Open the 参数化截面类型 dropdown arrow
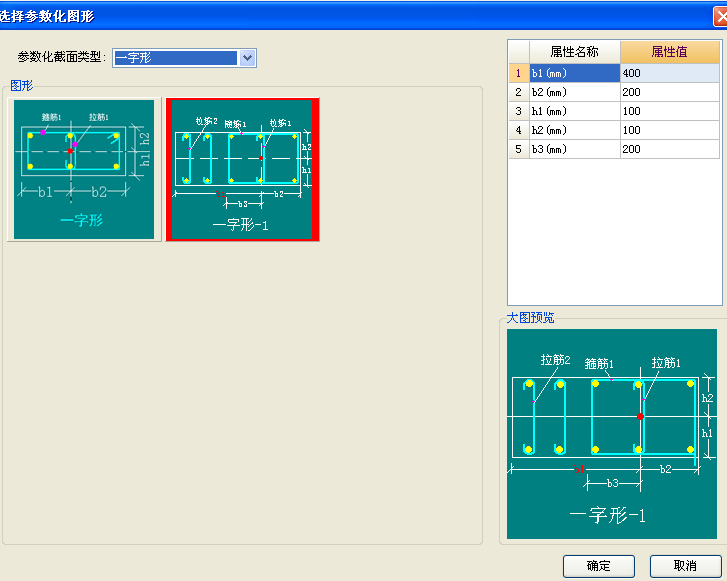The width and height of the screenshot is (727, 581). (248, 58)
